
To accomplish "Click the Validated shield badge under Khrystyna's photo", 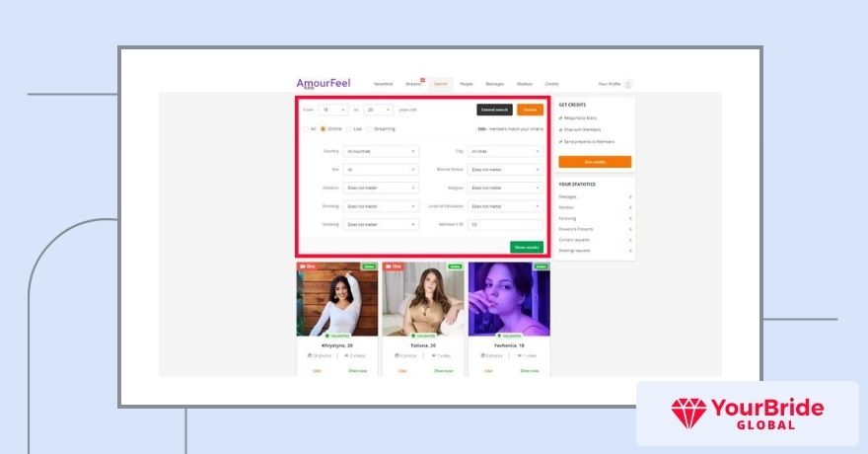I will (337, 337).
